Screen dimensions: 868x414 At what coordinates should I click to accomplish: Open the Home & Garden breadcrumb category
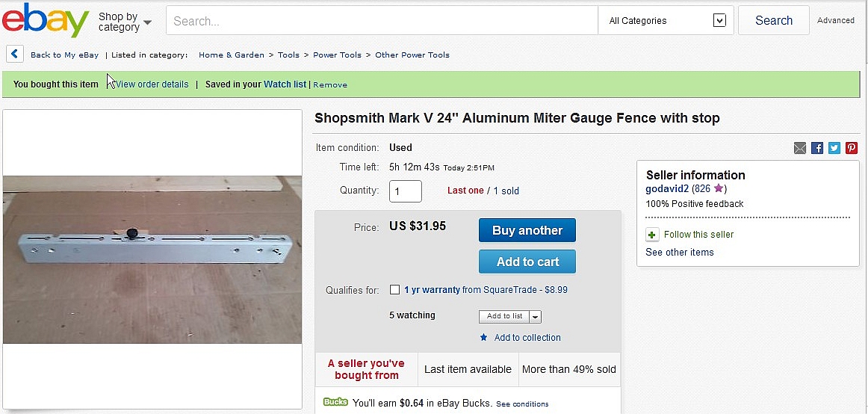(232, 55)
